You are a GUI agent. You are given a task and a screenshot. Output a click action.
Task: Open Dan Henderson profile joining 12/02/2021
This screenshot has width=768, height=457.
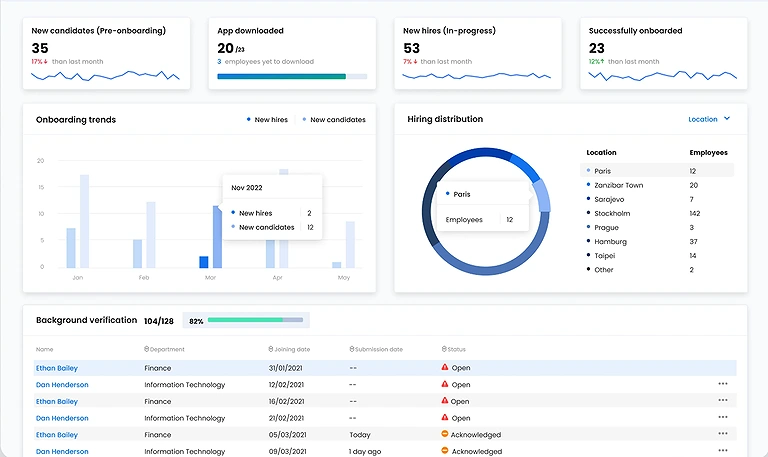[x=62, y=385]
